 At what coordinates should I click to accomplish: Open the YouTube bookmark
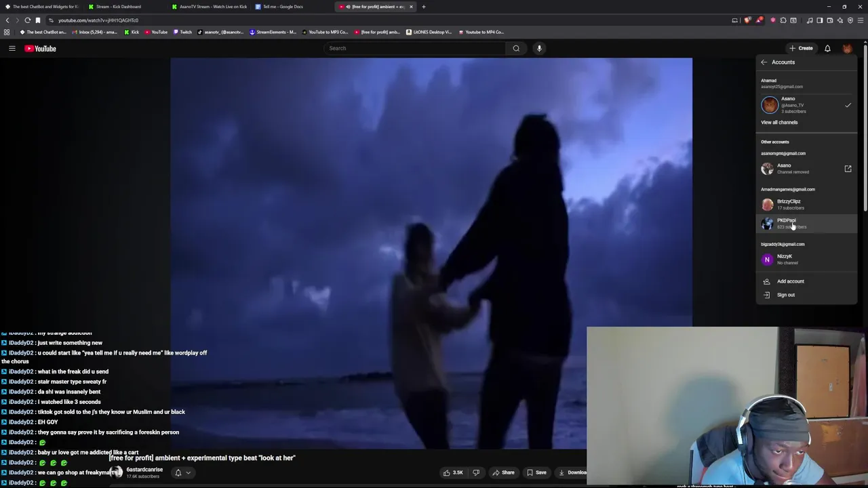(x=155, y=32)
